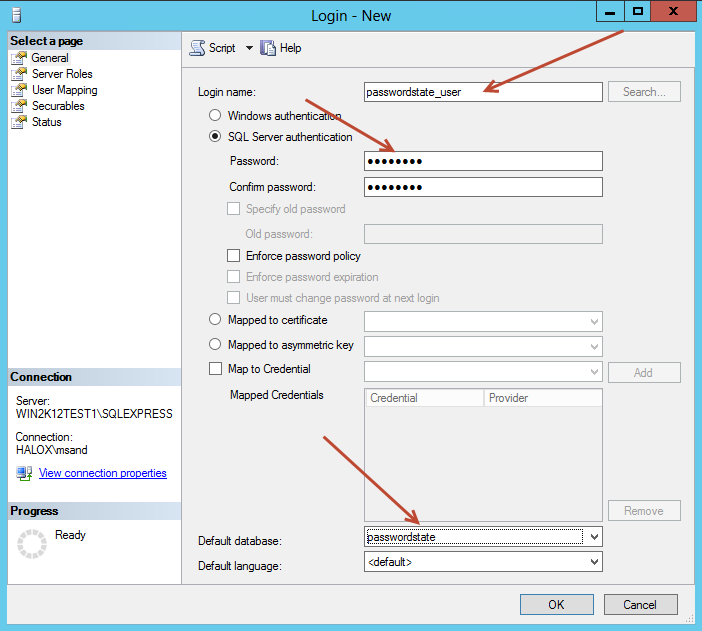Expand the Default language dropdown

pyautogui.click(x=594, y=562)
